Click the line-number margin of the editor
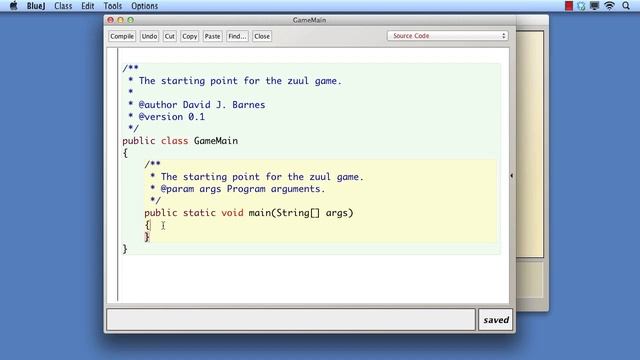 pos(112,175)
